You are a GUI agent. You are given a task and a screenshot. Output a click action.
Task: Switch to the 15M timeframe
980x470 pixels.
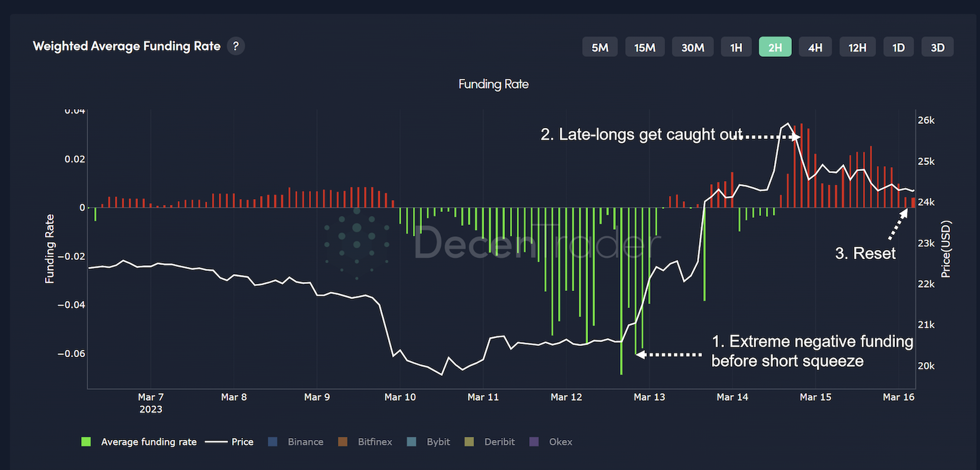coord(645,47)
